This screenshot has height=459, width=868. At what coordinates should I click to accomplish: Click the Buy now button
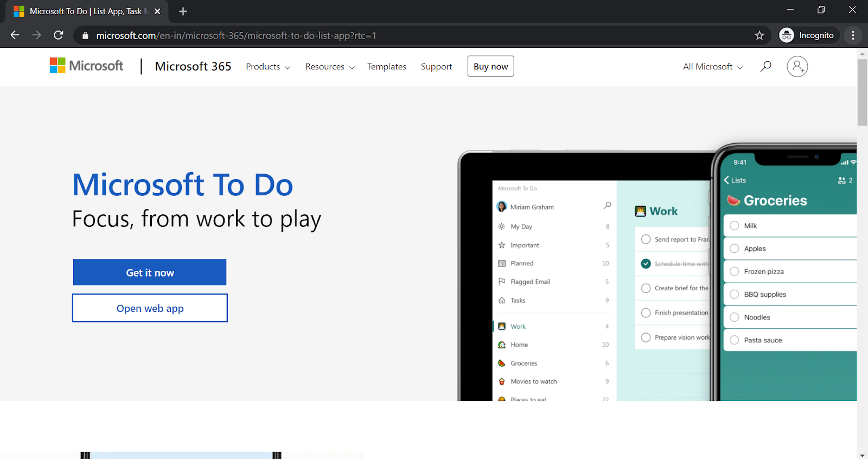[490, 66]
